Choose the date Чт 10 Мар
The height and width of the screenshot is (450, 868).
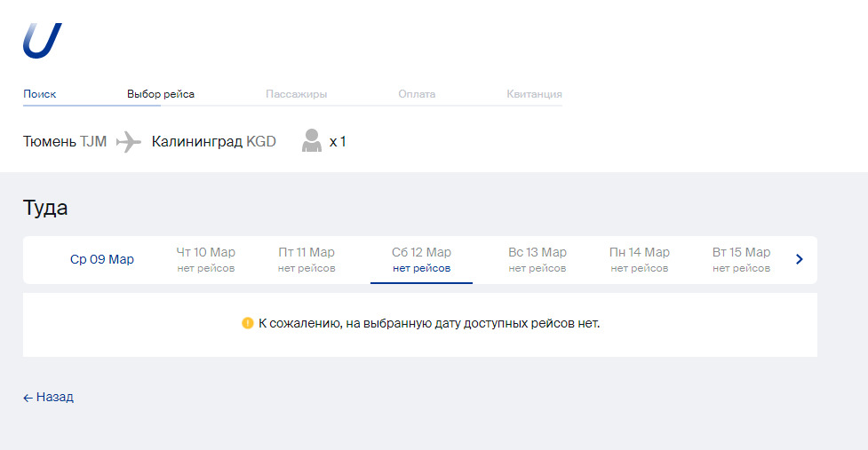point(206,259)
